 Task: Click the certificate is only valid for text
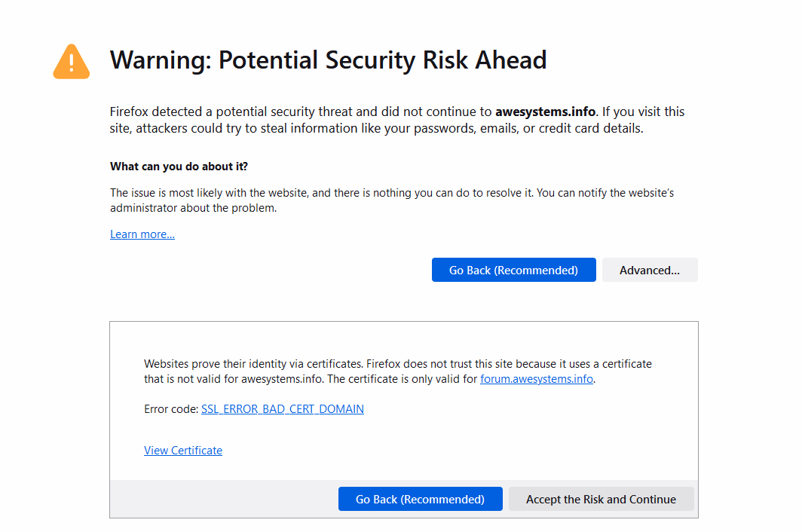point(402,379)
